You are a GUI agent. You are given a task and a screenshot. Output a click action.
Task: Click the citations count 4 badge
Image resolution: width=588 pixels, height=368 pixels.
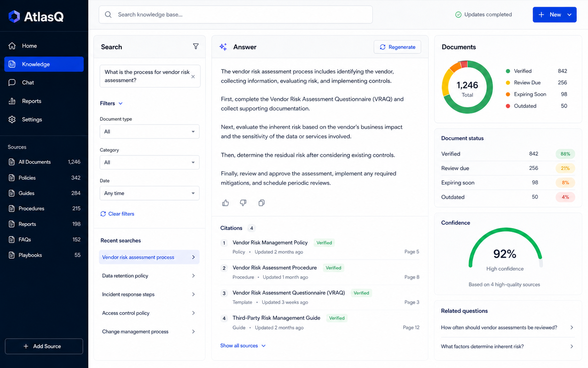252,228
